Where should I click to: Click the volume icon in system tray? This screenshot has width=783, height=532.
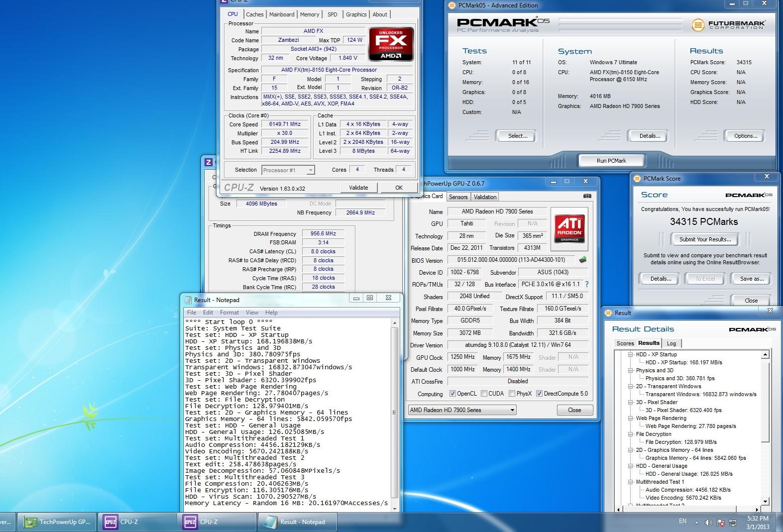click(708, 522)
